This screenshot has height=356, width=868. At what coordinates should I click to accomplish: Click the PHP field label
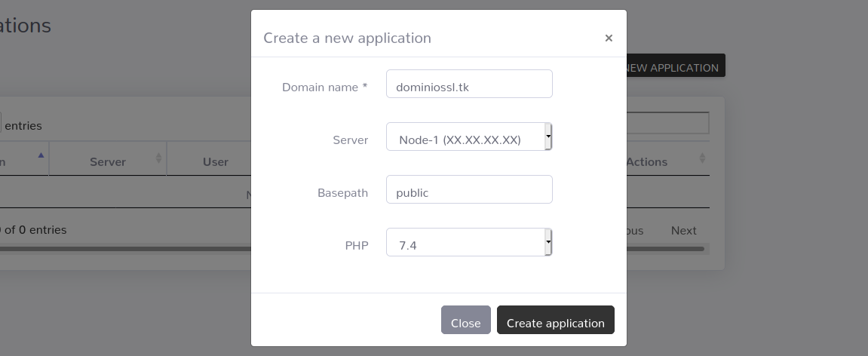pyautogui.click(x=357, y=245)
